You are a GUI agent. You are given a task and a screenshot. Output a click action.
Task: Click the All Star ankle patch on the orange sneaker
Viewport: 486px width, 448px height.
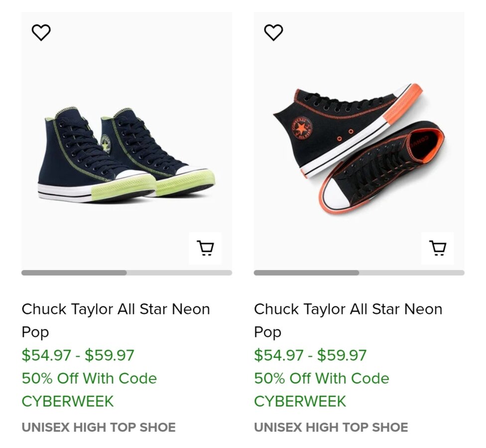pyautogui.click(x=301, y=128)
